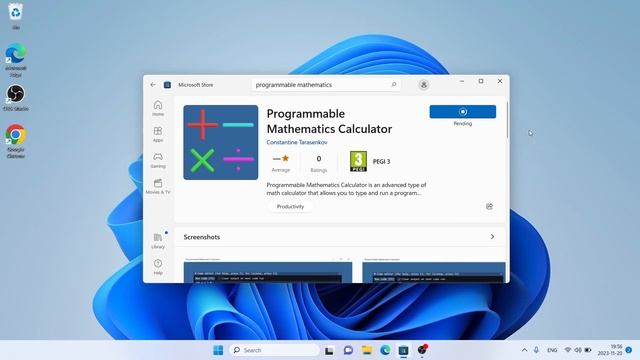Open the user profile account icon
Viewport: 640px width, 360px height.
[424, 84]
